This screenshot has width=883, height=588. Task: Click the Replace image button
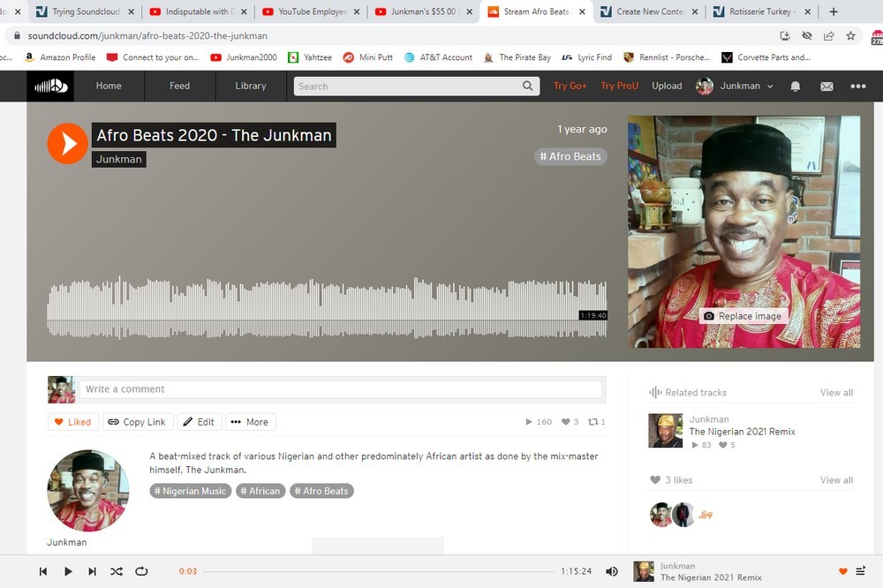(743, 316)
